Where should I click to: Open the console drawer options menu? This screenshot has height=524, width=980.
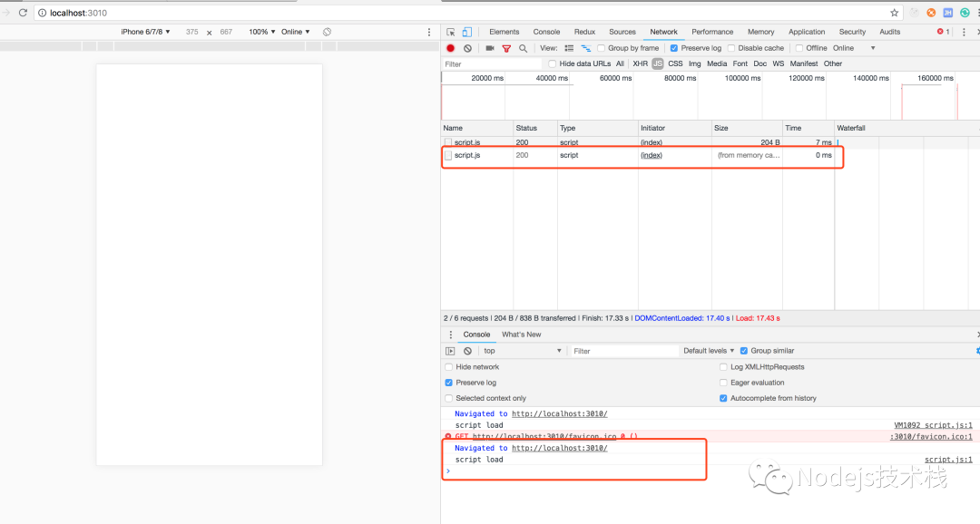(x=451, y=335)
